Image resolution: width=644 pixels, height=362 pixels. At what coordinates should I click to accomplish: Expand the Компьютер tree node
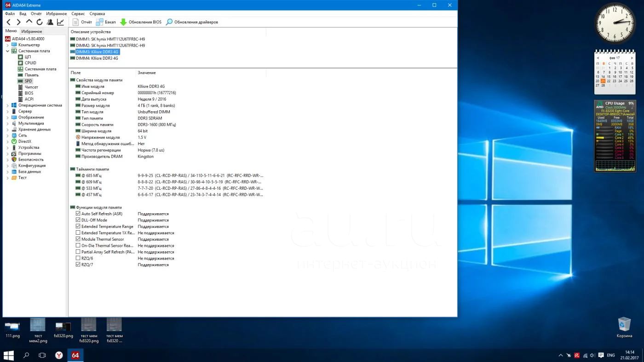tap(8, 45)
